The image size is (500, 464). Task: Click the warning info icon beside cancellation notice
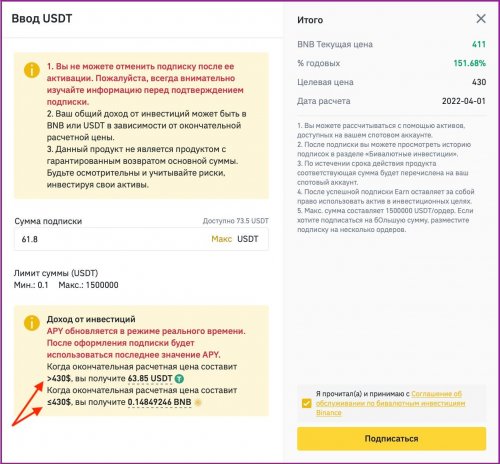pos(32,70)
